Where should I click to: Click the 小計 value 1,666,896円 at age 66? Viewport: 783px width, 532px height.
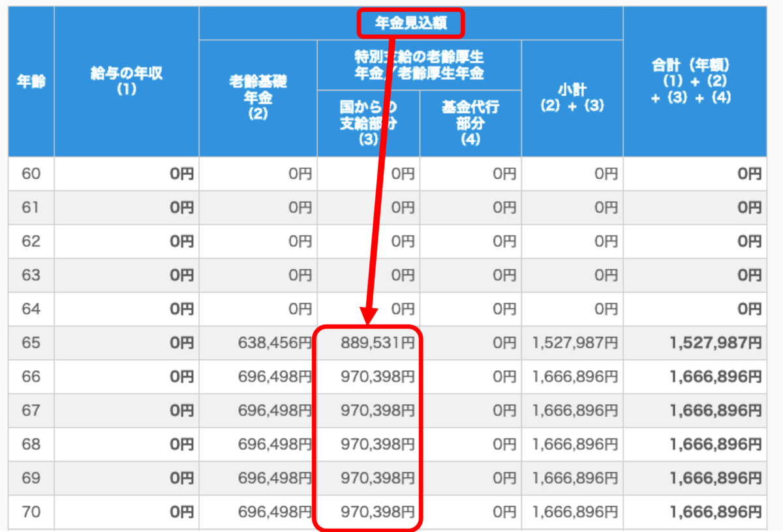click(575, 377)
